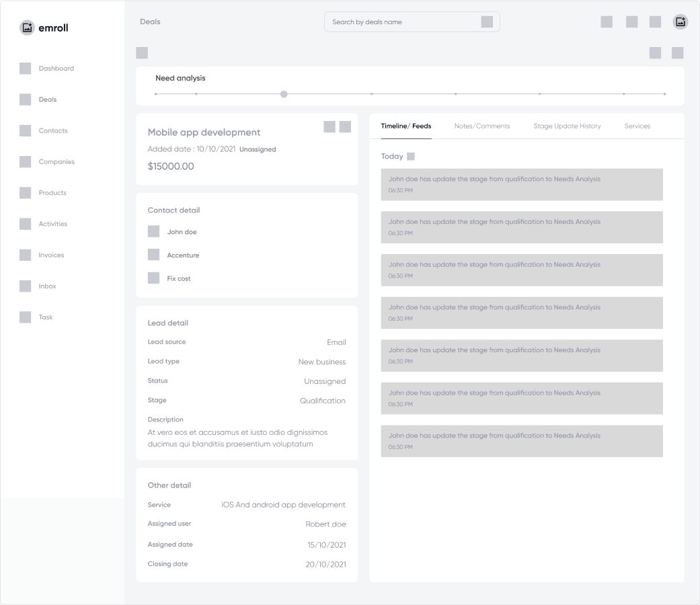Click the icon beside John doe contact
The width and height of the screenshot is (700, 605).
pyautogui.click(x=153, y=231)
